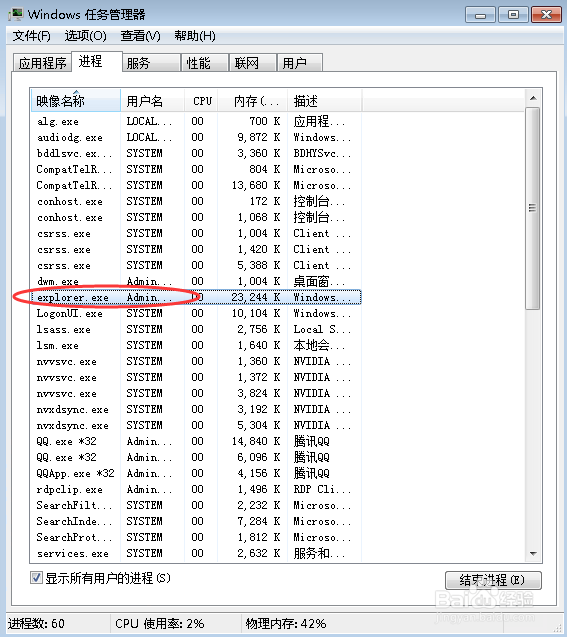The image size is (567, 637).
Task: Open the 选项(O) menu
Action: coord(85,36)
